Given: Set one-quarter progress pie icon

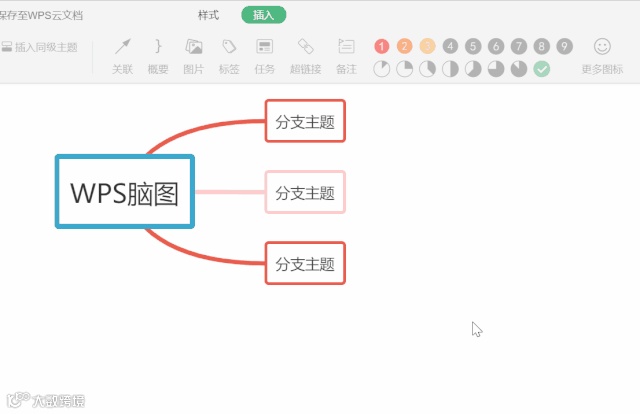Looking at the screenshot, I should click(x=404, y=69).
